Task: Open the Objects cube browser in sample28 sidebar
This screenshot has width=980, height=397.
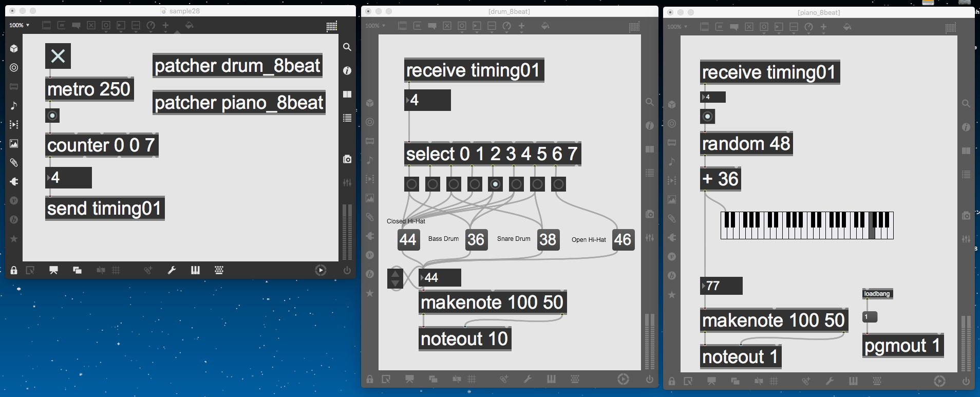Action: click(x=14, y=48)
